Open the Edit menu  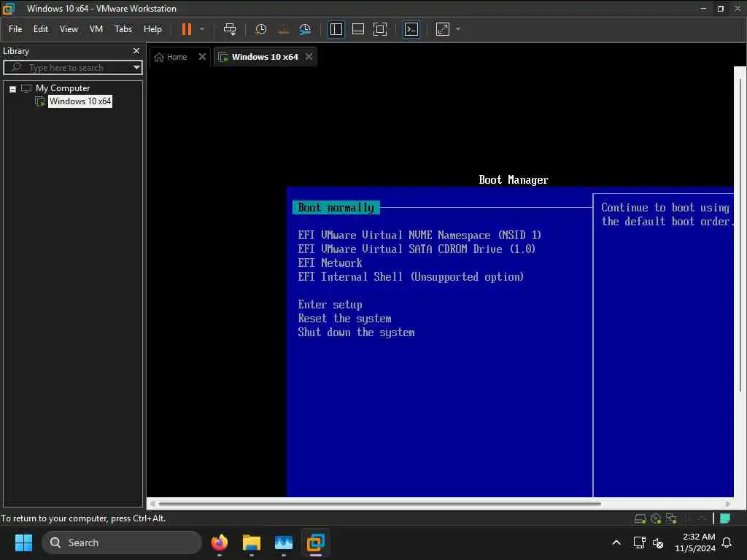tap(41, 29)
